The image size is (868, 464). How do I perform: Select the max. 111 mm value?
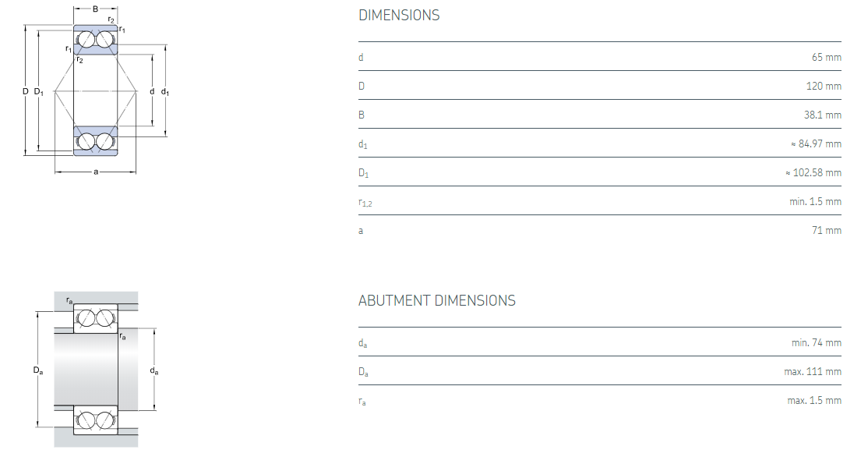813,371
